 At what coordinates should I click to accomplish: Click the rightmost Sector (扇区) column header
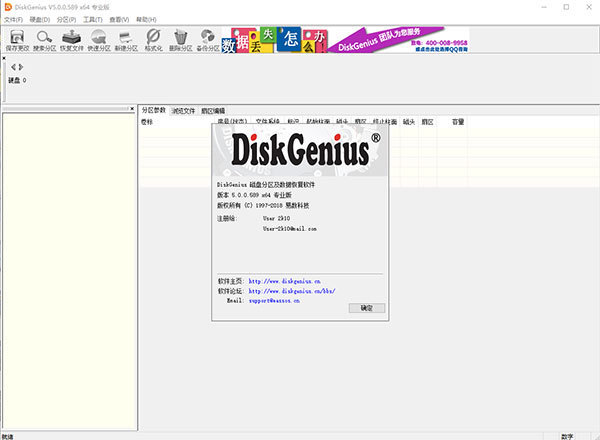pos(427,122)
